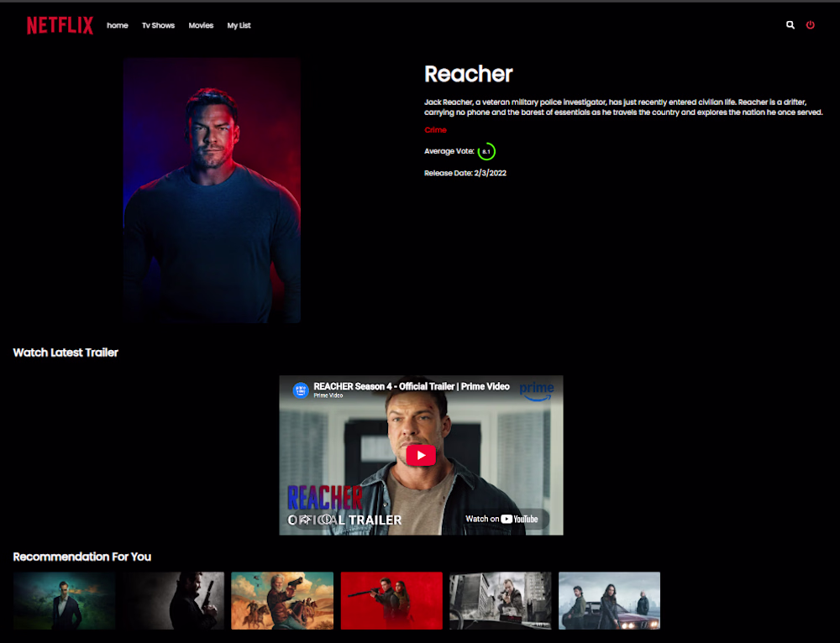Click the 'Reacher' title heading
This screenshot has height=643, width=840.
point(469,74)
